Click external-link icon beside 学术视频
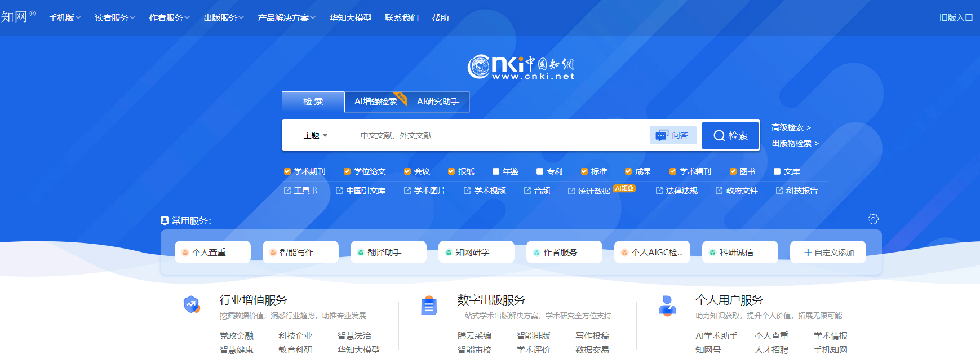This screenshot has height=363, width=980. (x=467, y=191)
